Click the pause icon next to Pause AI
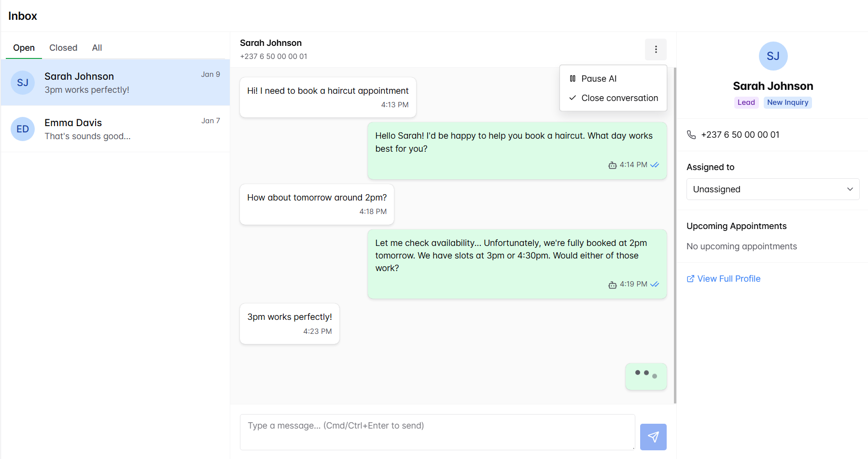 tap(573, 78)
